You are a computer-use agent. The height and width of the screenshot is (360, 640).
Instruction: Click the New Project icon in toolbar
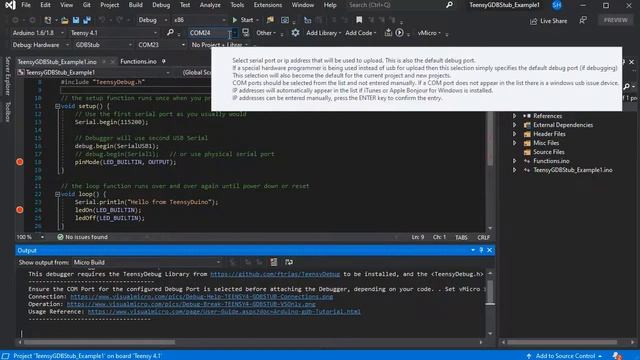48,20
